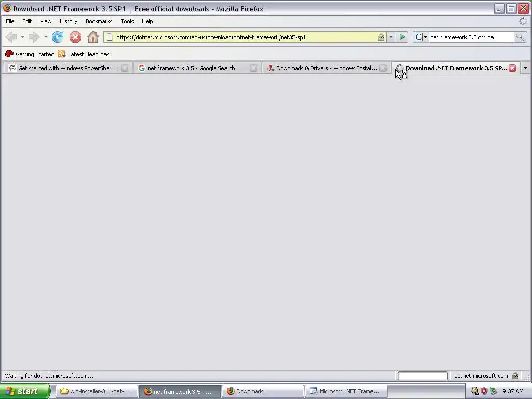Click the green Go button
The width and height of the screenshot is (532, 399).
point(402,37)
